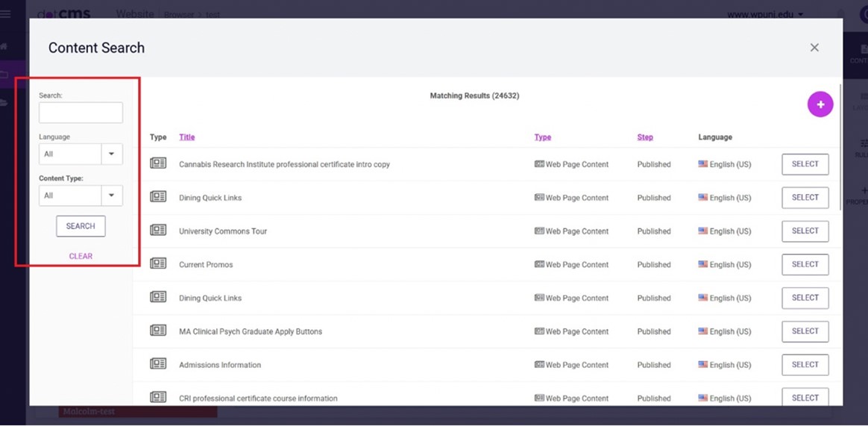This screenshot has height=426, width=868.
Task: Sort results by Type column header
Action: (542, 137)
